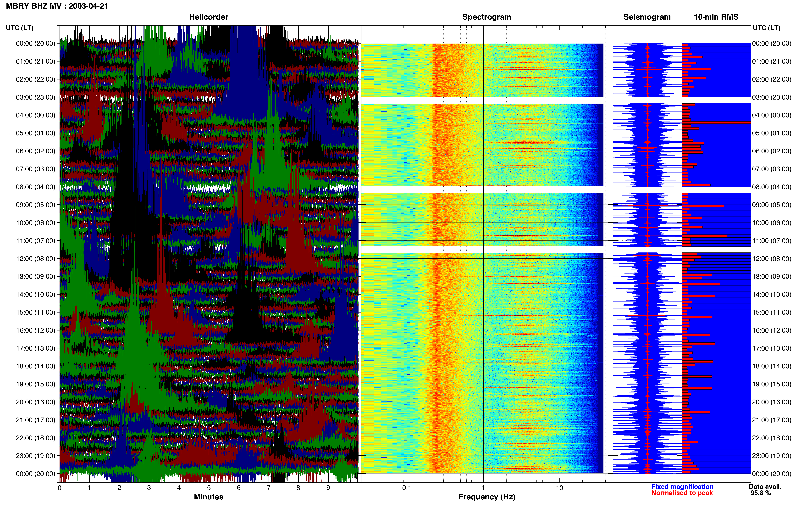Click 12:00 (08:00) label left of Helicorder
Image resolution: width=812 pixels, height=508 pixels.
(36, 259)
